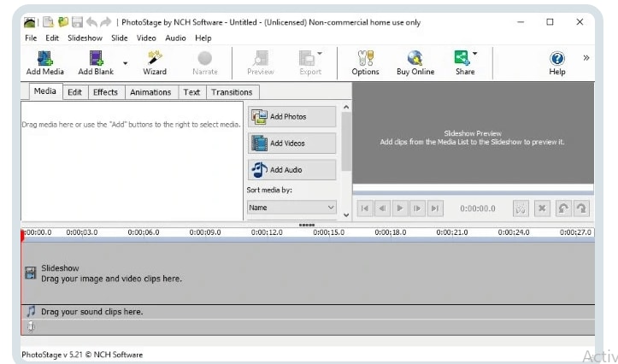Screen dimensions: 618x364
Task: Click the Slideshow Preview area
Action: 473,132
